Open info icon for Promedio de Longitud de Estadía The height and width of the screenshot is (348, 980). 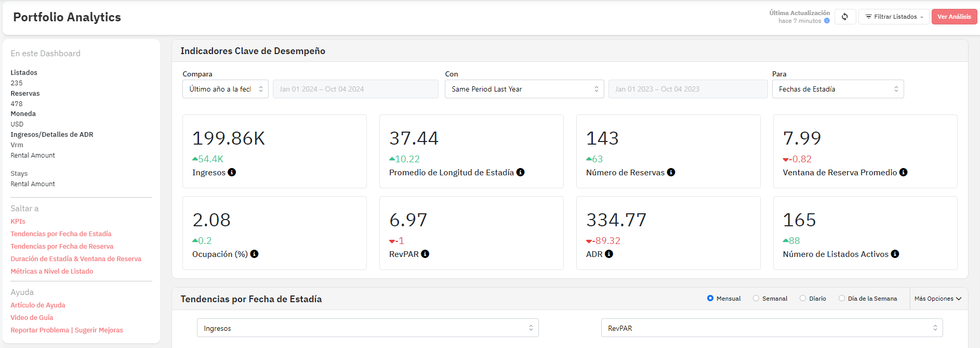pyautogui.click(x=520, y=172)
